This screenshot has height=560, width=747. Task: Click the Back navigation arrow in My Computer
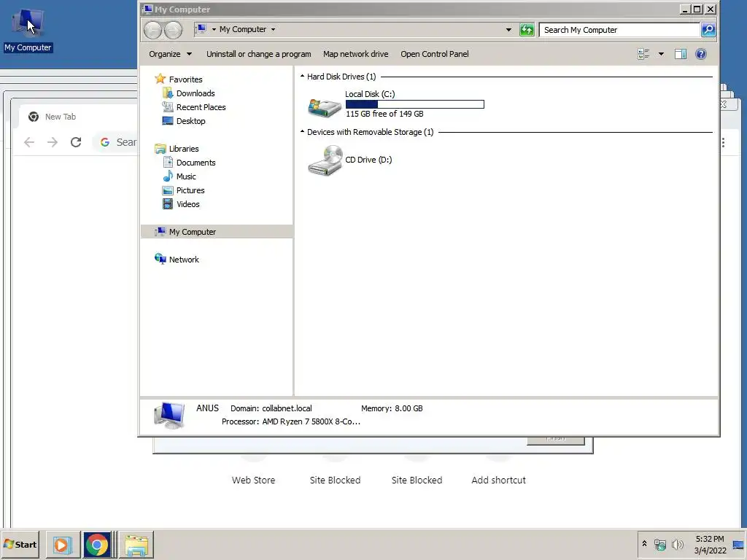pos(153,30)
